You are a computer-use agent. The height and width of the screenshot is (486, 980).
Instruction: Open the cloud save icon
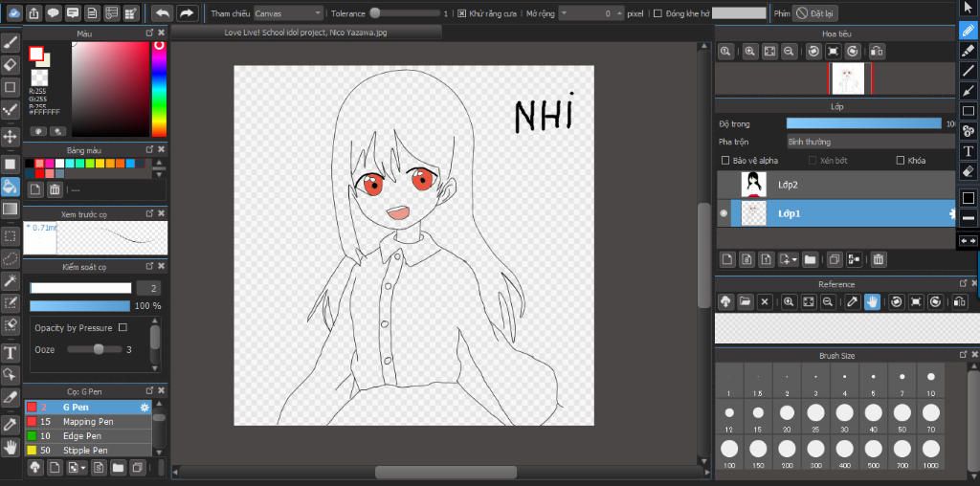tap(14, 12)
